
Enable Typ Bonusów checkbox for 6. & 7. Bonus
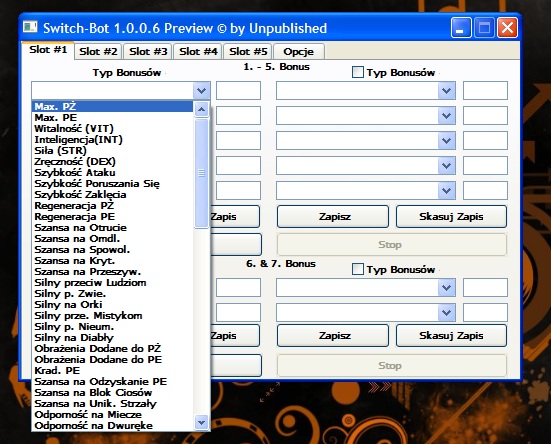[357, 269]
